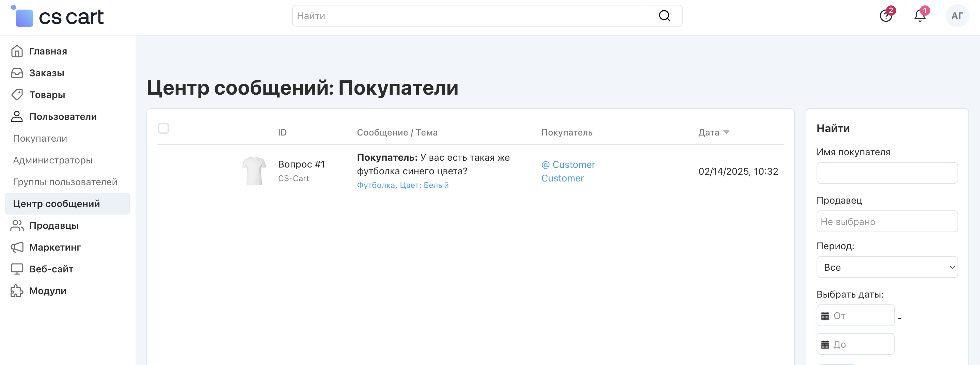
Task: Expand the Период dropdown
Action: click(x=887, y=267)
